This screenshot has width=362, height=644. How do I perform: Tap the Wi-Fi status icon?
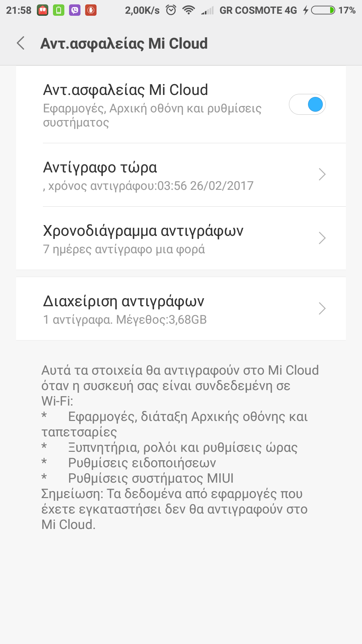point(189,10)
